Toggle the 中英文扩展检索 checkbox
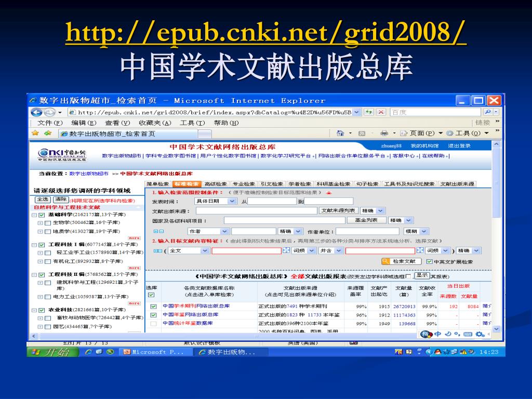 click(430, 262)
